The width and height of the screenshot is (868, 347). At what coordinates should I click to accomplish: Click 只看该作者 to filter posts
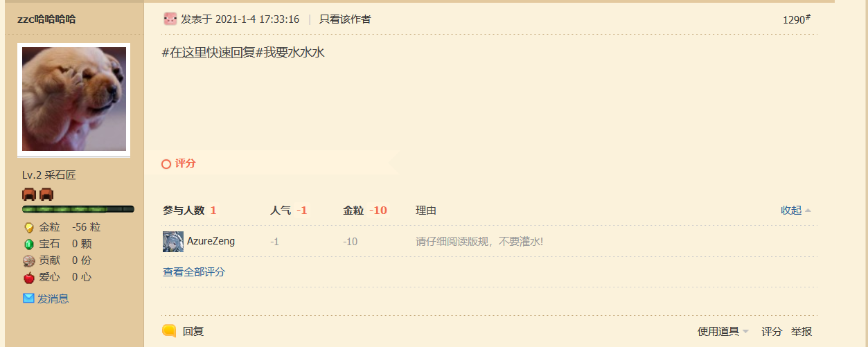345,19
